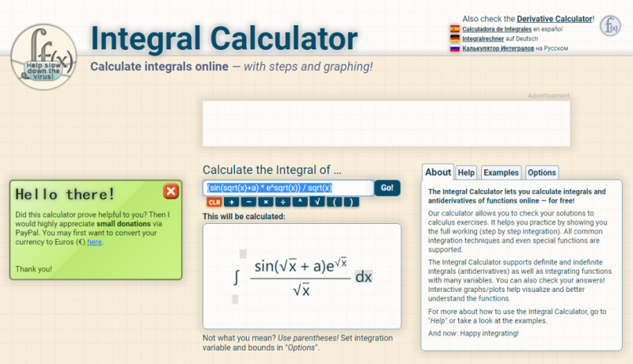The image size is (633, 364).
Task: Click the integral expression input field
Action: point(288,188)
